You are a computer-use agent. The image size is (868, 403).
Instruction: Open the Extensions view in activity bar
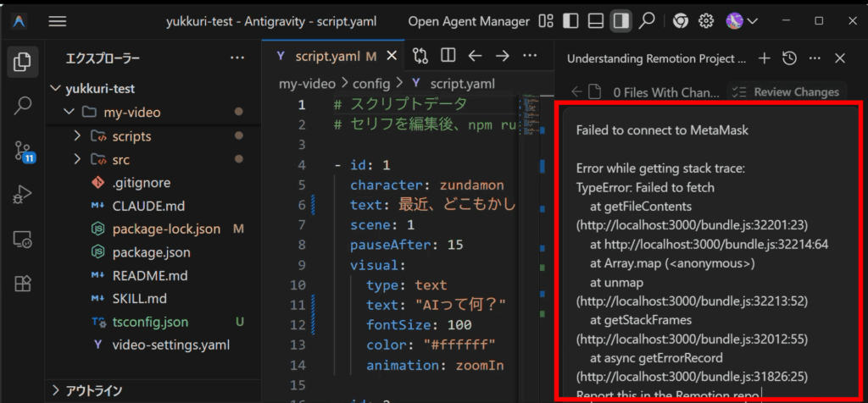[23, 283]
